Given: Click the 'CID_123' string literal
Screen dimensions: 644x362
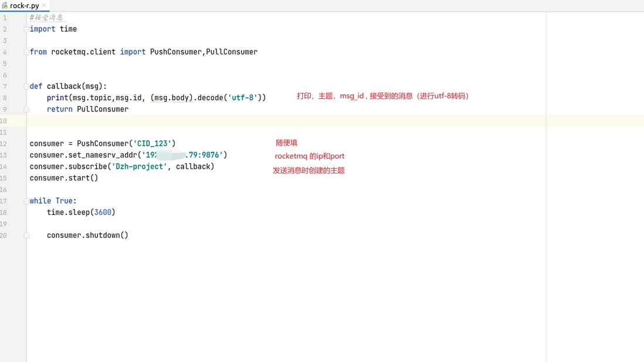Looking at the screenshot, I should tap(152, 144).
